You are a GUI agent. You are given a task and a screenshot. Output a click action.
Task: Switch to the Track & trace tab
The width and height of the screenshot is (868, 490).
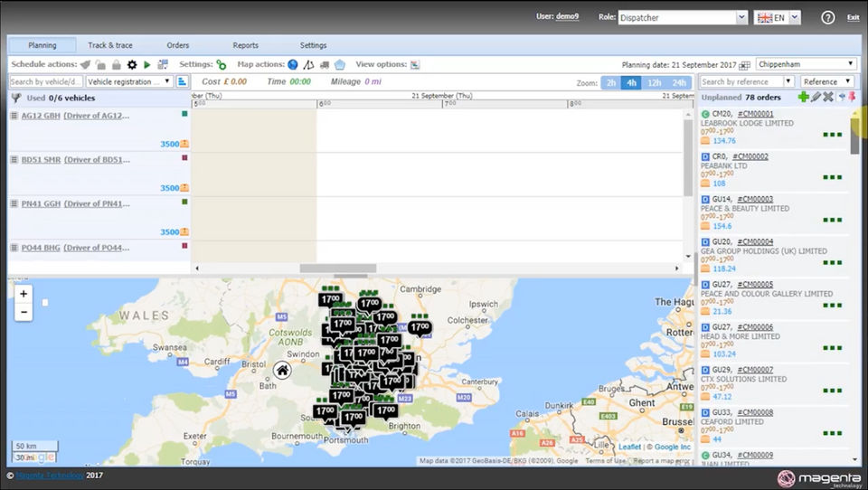110,45
